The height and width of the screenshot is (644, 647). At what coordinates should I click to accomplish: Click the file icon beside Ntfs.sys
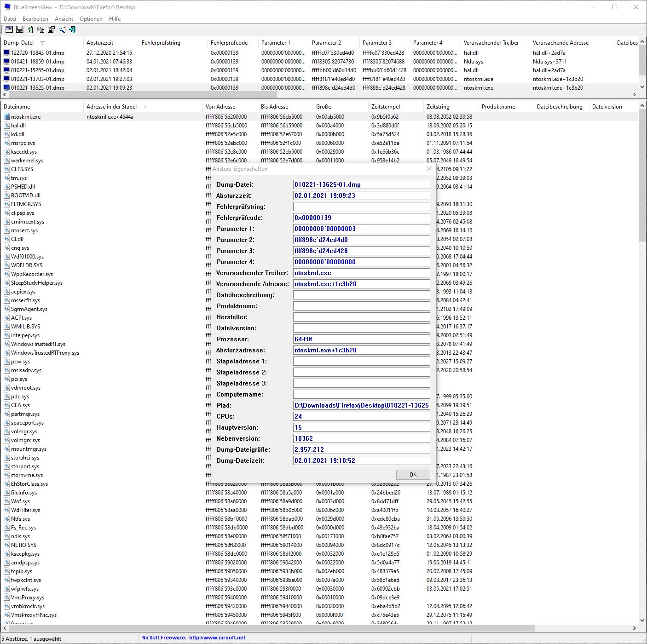tap(6, 518)
